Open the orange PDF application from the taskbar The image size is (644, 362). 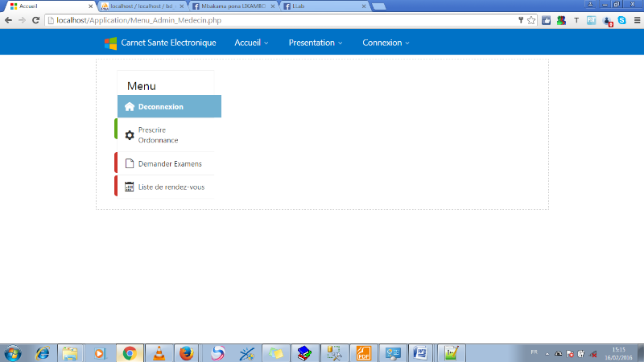[x=364, y=353]
